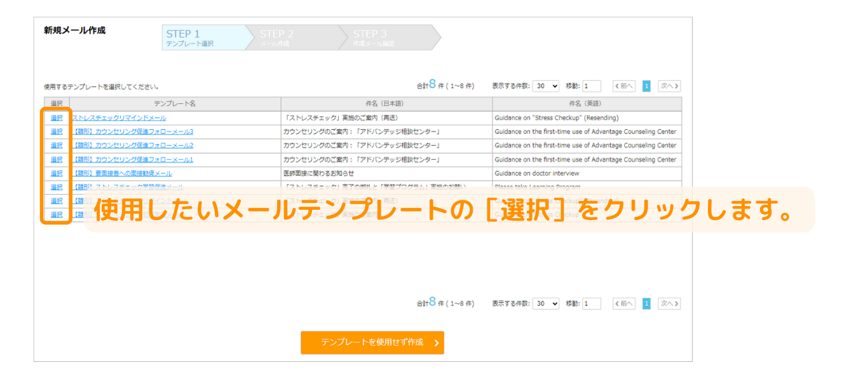
Task: Open the ストレスチェックリマインドメール template name link
Action: (x=119, y=118)
